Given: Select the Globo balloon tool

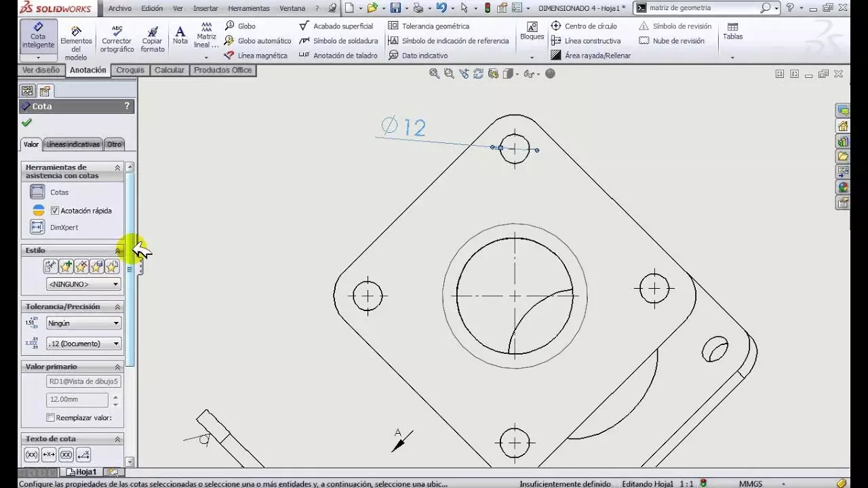Looking at the screenshot, I should [x=240, y=26].
